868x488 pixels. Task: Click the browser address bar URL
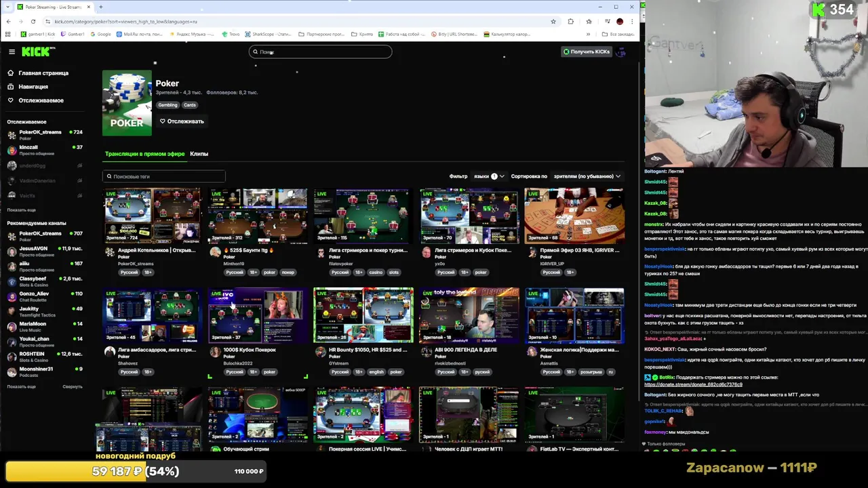click(125, 21)
